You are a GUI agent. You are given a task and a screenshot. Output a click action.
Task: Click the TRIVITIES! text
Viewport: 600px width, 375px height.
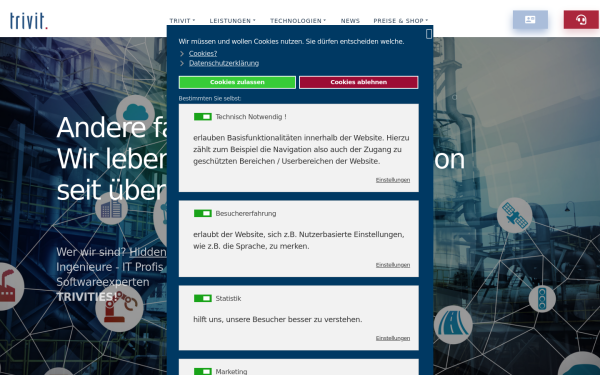(86, 297)
